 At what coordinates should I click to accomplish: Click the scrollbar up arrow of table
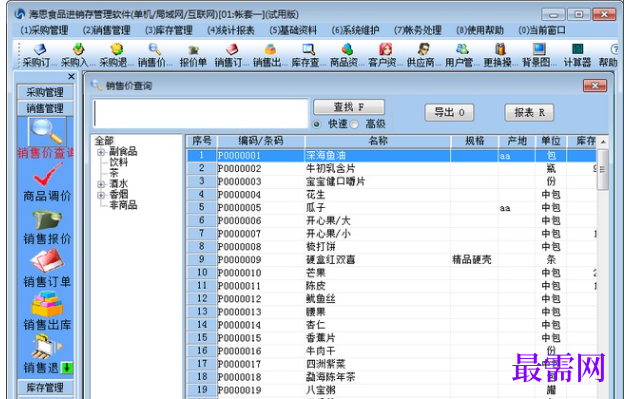tap(603, 142)
